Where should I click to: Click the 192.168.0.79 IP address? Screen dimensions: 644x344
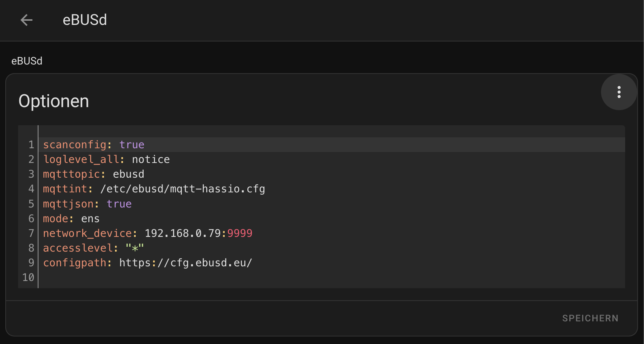(x=183, y=233)
